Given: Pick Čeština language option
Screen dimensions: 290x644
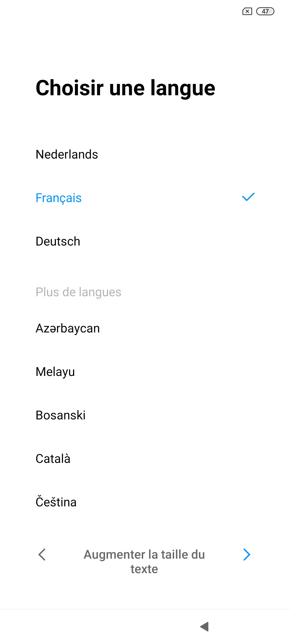Looking at the screenshot, I should [56, 502].
